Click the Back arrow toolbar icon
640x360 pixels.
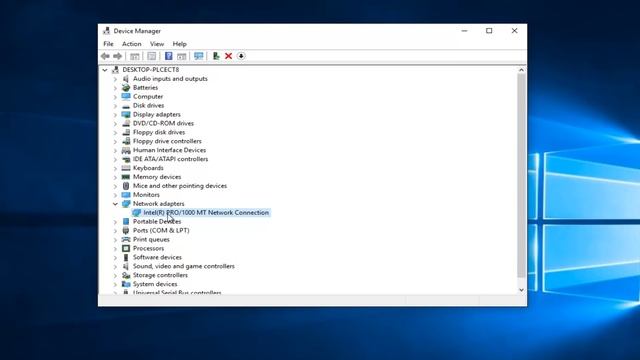[105, 56]
